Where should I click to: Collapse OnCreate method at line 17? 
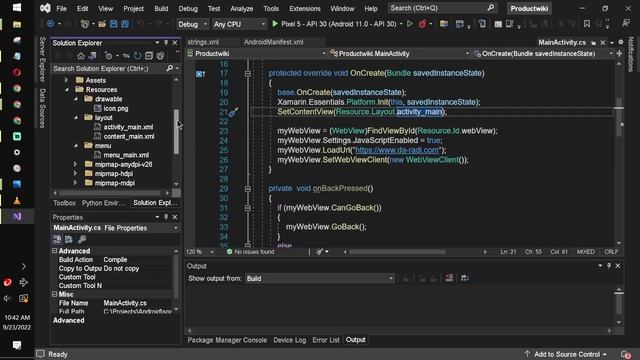(x=247, y=74)
